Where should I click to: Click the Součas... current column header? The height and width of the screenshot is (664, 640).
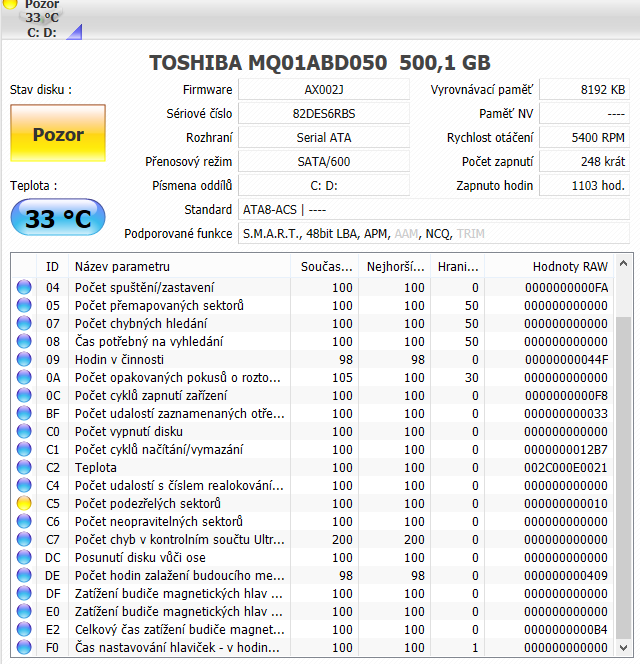(325, 266)
